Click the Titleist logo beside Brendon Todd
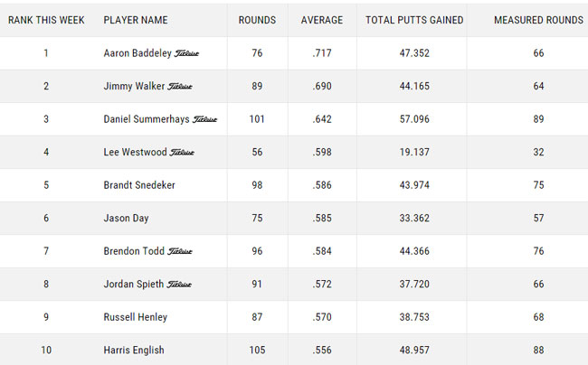Screen dimensions: 588x365 point(180,251)
